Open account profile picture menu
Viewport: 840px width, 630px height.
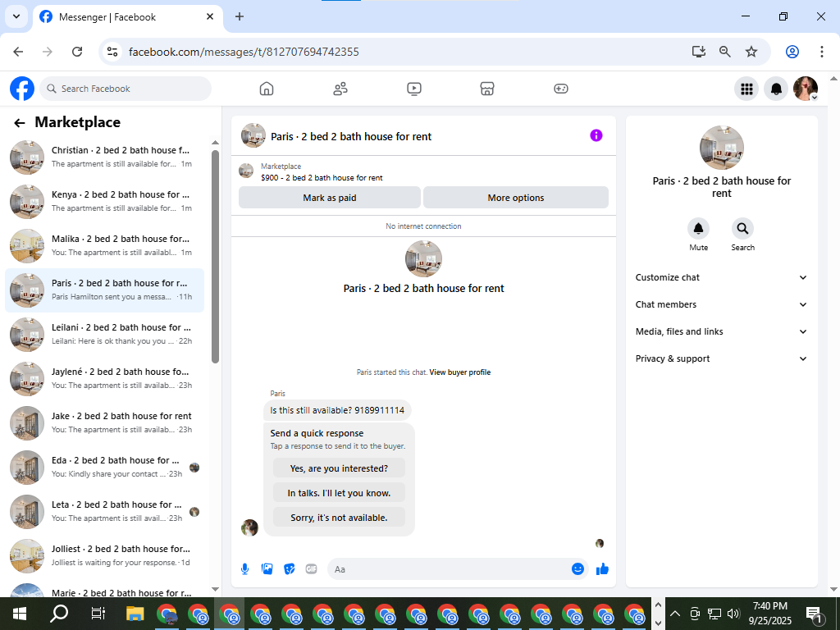(806, 89)
